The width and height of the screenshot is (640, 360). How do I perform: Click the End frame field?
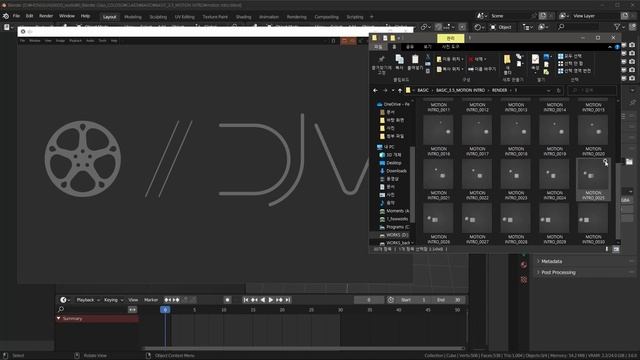tap(448, 300)
